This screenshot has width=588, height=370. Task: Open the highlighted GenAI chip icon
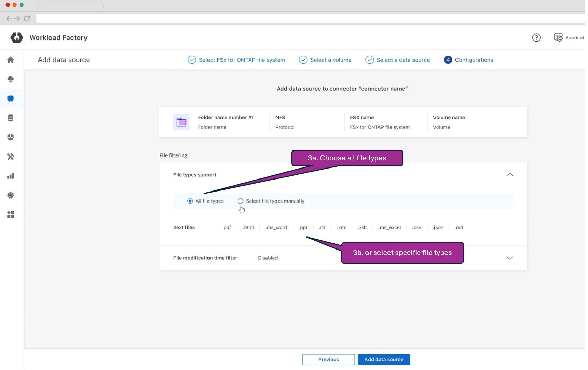11,99
